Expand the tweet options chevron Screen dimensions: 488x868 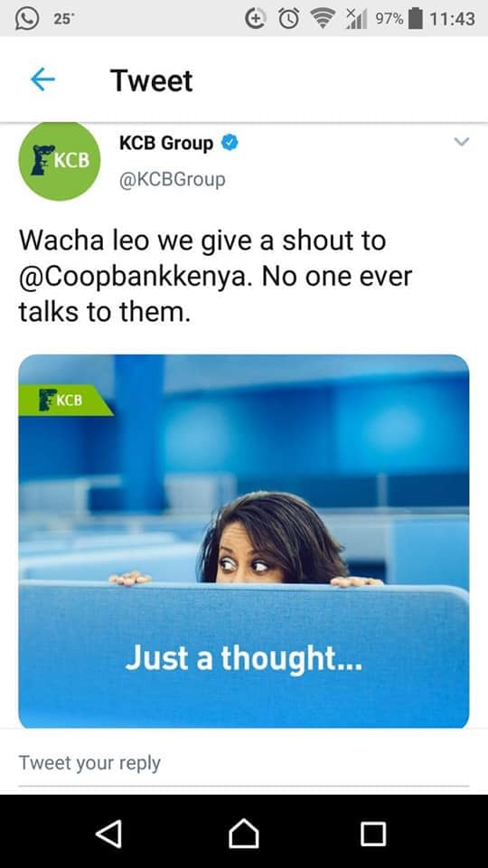click(x=462, y=142)
